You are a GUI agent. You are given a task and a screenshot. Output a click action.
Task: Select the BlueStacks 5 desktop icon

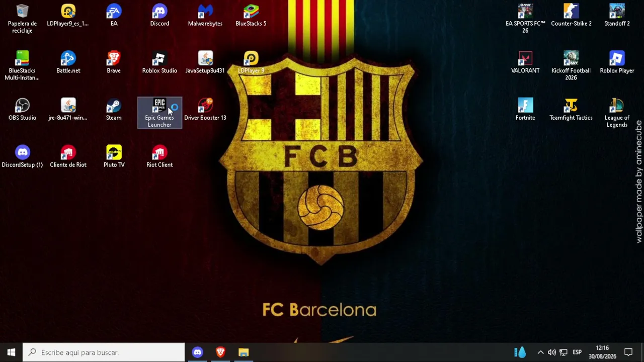[251, 15]
